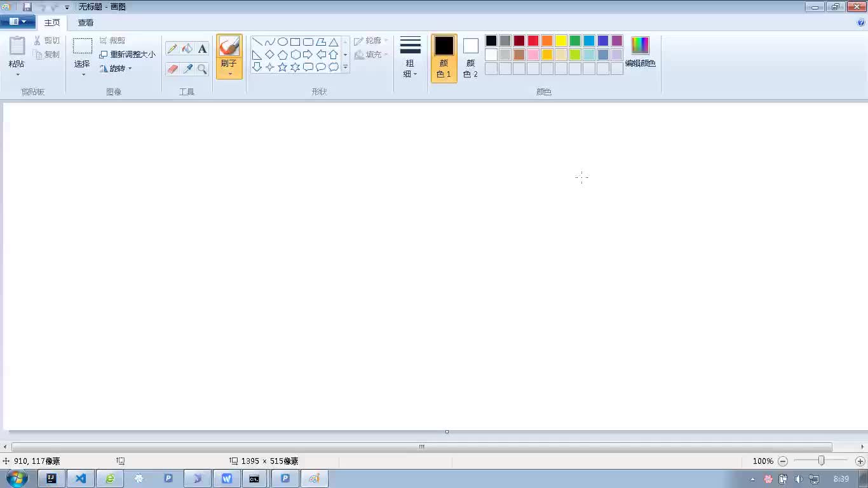Pick the orange color swatch

547,41
